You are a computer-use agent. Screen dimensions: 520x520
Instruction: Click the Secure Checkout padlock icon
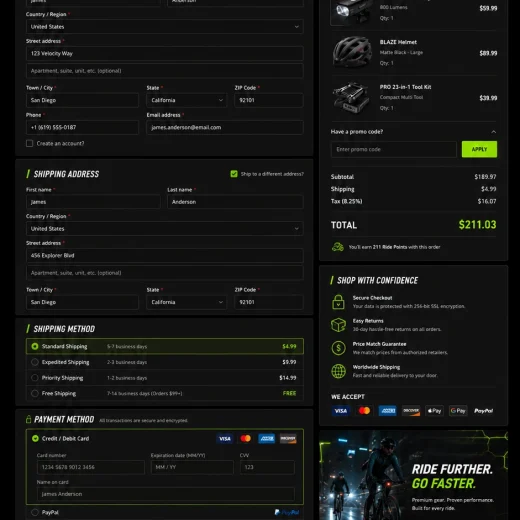coord(338,302)
